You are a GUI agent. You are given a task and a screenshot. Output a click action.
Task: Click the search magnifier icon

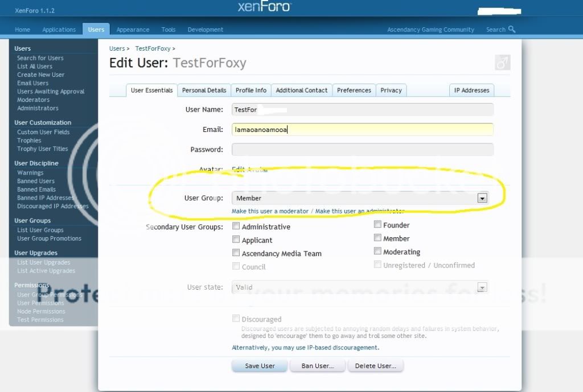[x=512, y=30]
